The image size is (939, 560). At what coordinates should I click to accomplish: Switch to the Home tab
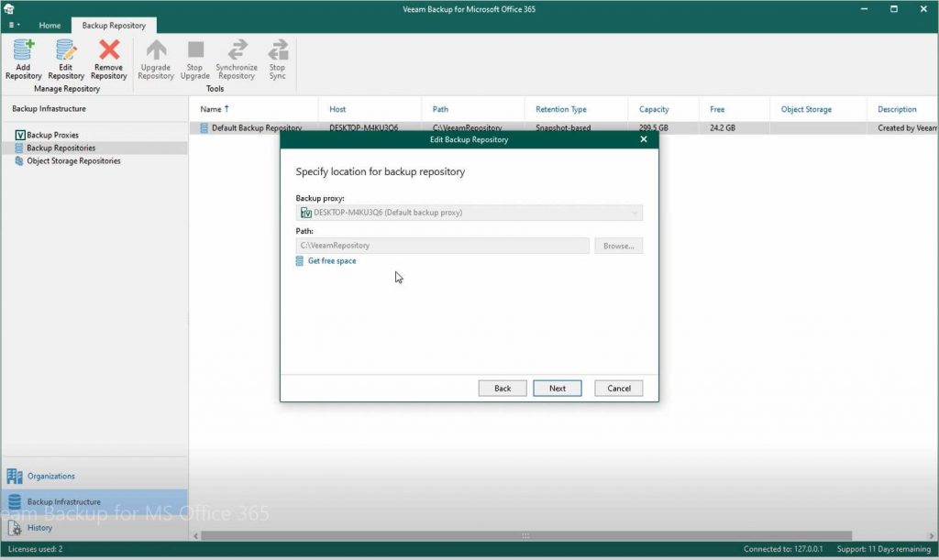pos(50,25)
